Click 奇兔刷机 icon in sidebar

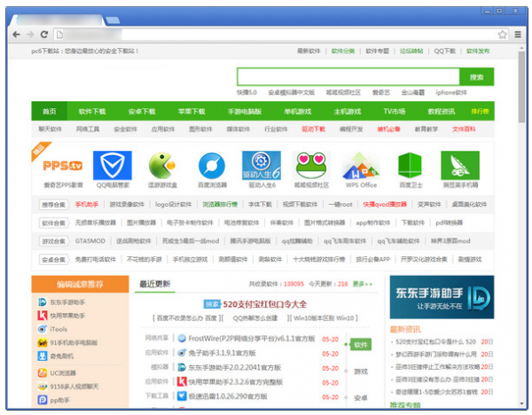[x=42, y=356]
